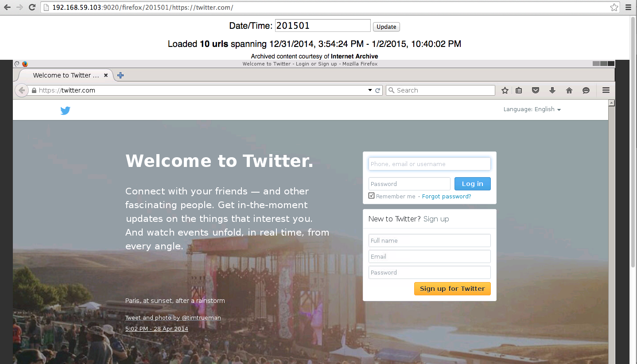The image size is (637, 364).
Task: Click the New to Twitter? Sign up text
Action: [408, 219]
